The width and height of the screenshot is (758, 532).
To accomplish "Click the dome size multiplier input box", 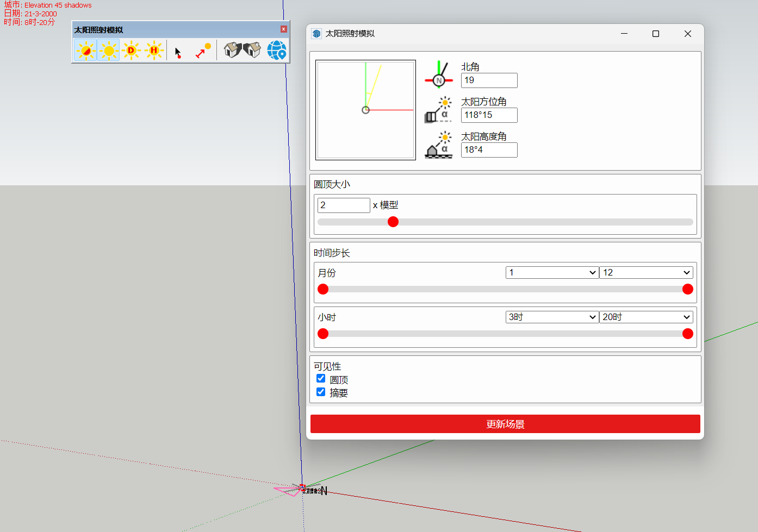I will tap(344, 205).
